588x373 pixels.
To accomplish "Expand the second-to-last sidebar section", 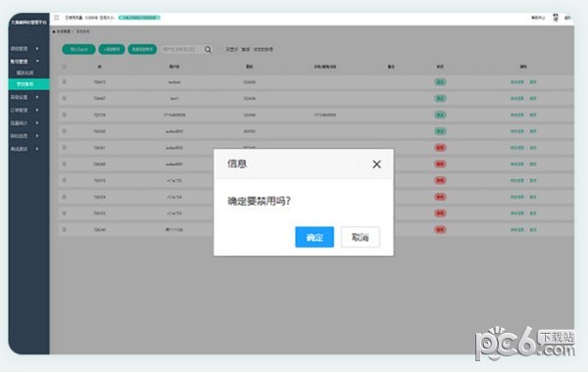I will tap(24, 136).
